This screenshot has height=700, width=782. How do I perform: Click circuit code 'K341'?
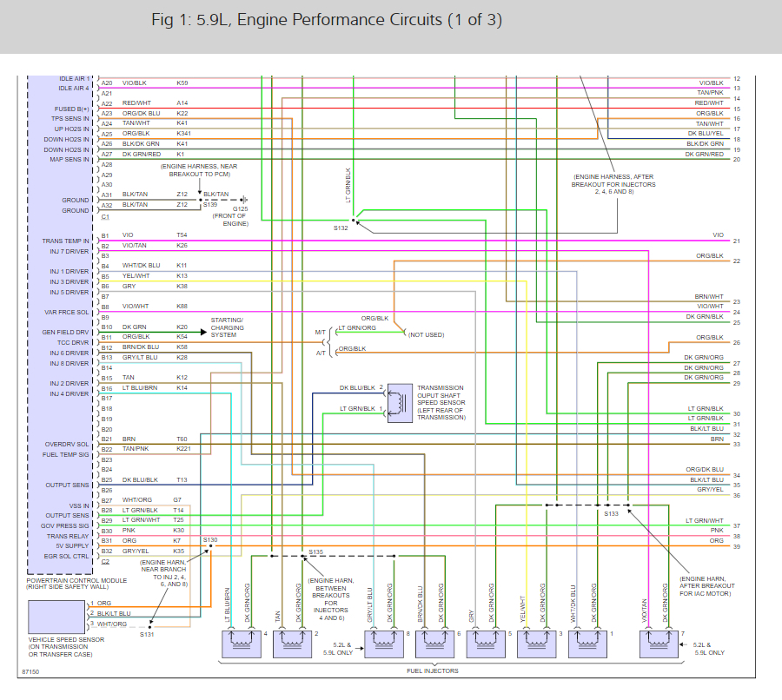pyautogui.click(x=183, y=134)
